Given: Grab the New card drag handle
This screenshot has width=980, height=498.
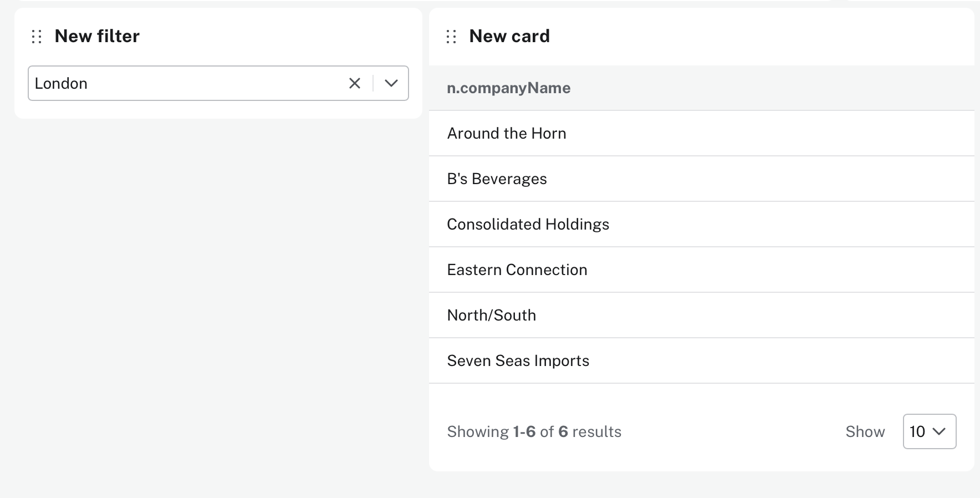Looking at the screenshot, I should tap(451, 37).
